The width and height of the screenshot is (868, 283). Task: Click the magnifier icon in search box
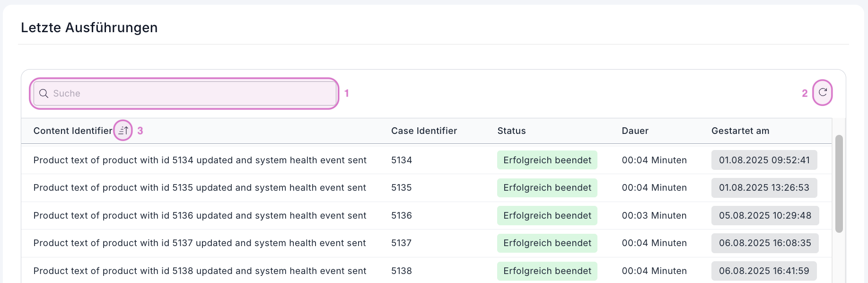point(44,93)
